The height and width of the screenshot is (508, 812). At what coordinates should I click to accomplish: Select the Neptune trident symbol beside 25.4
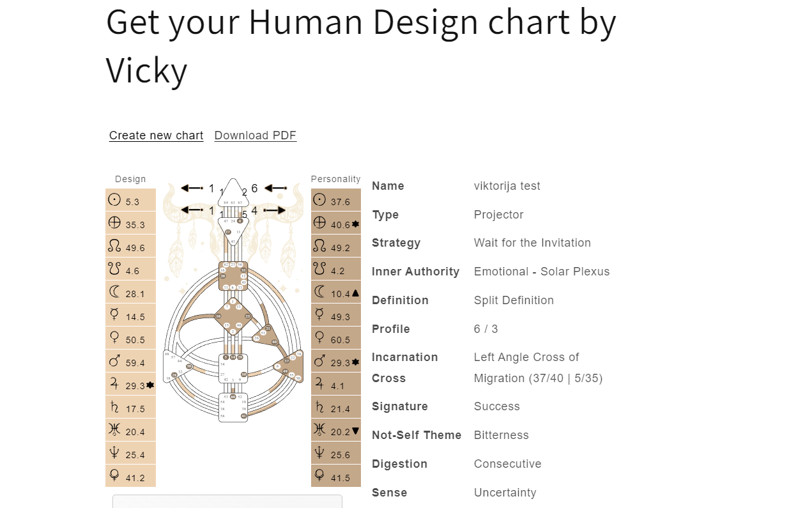tap(114, 452)
